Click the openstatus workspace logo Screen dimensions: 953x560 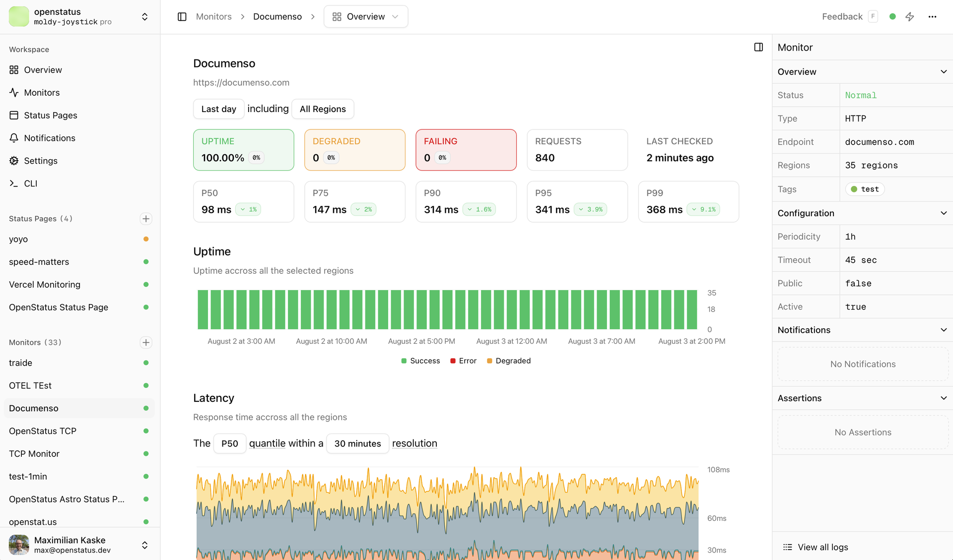19,16
